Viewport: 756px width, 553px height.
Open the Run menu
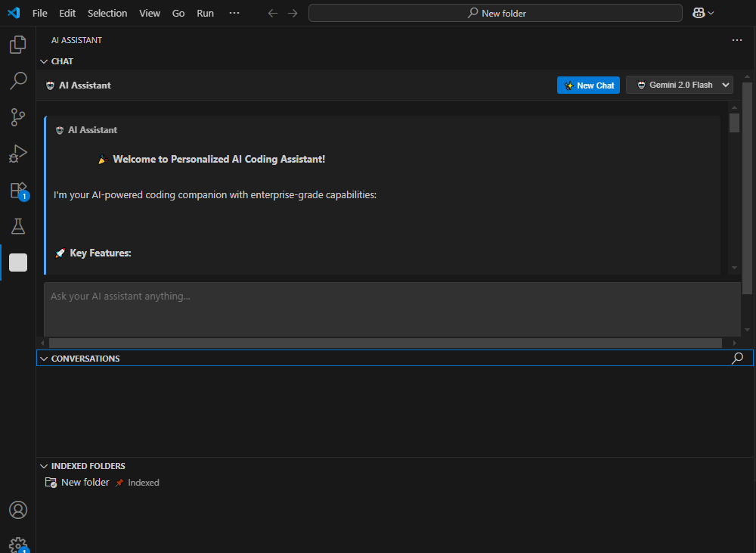coord(205,13)
